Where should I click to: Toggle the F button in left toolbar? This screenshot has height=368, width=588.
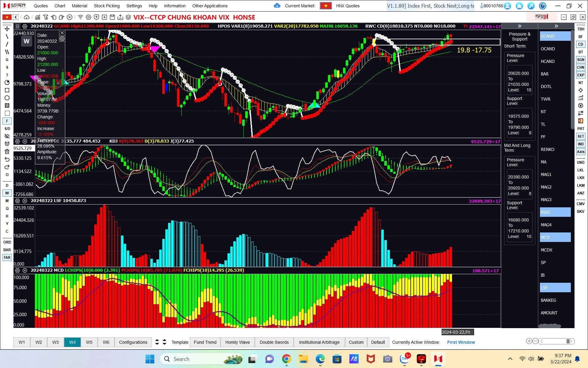pos(7,121)
